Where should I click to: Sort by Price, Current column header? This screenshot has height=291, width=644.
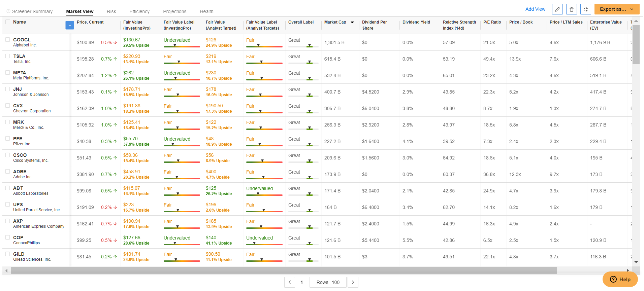90,22
